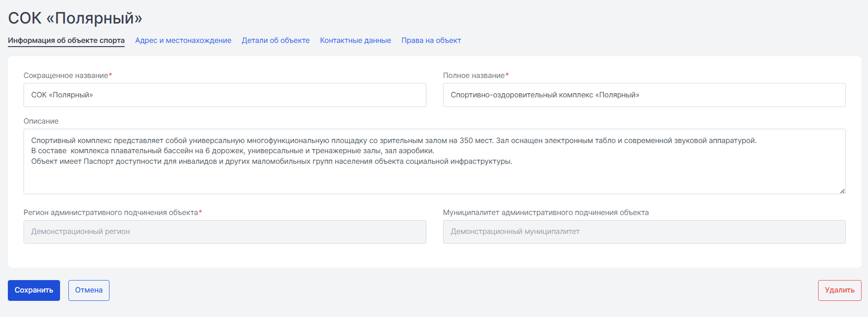
Task: Click the Полное название field label
Action: 473,75
